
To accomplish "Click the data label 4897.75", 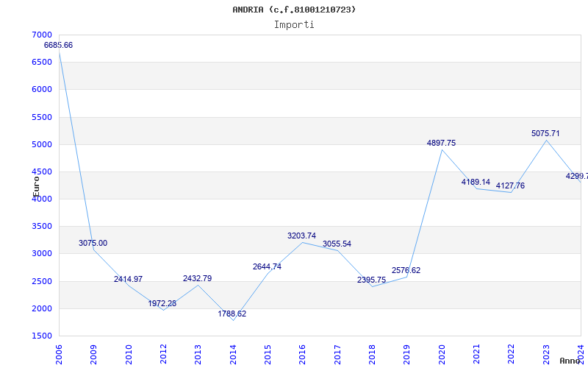I will 442,143.
